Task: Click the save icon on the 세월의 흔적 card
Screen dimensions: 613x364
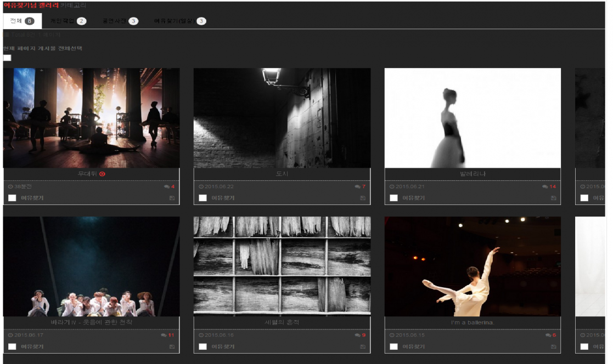Action: pos(362,346)
